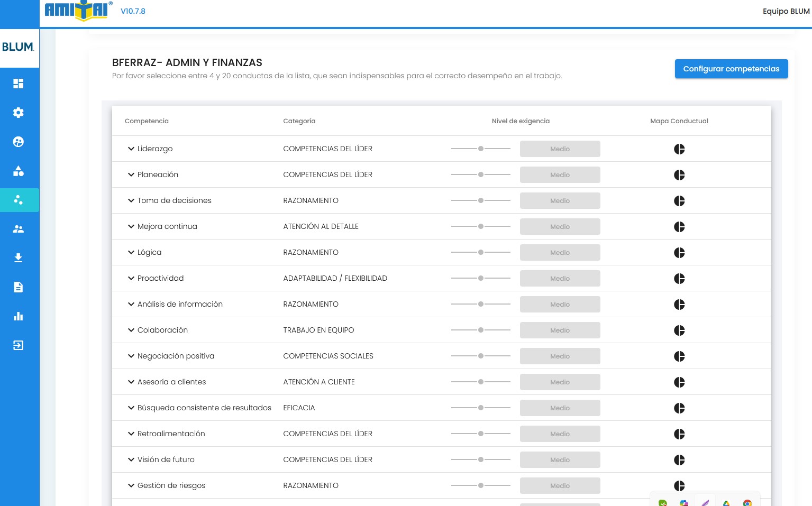Open the behavioral map icon for Liderazgo

679,149
